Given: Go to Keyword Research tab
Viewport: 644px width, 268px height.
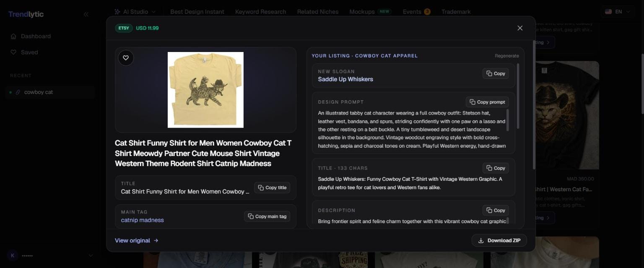Looking at the screenshot, I should pos(260,12).
